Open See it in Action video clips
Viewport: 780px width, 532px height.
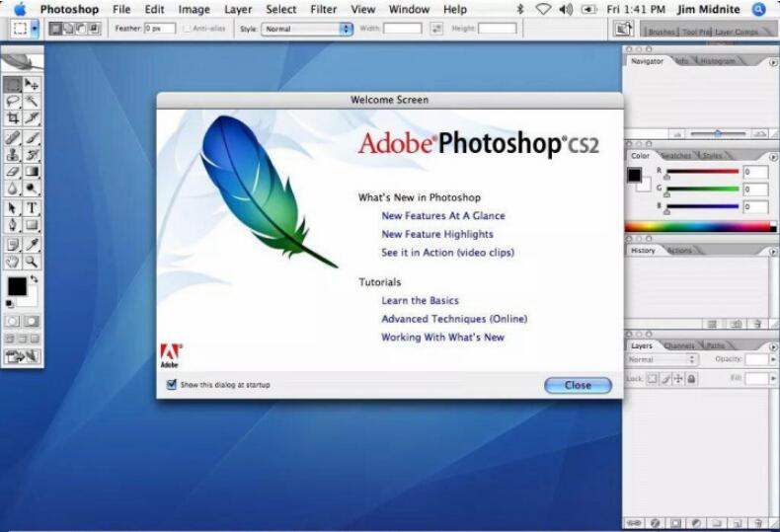coord(447,253)
